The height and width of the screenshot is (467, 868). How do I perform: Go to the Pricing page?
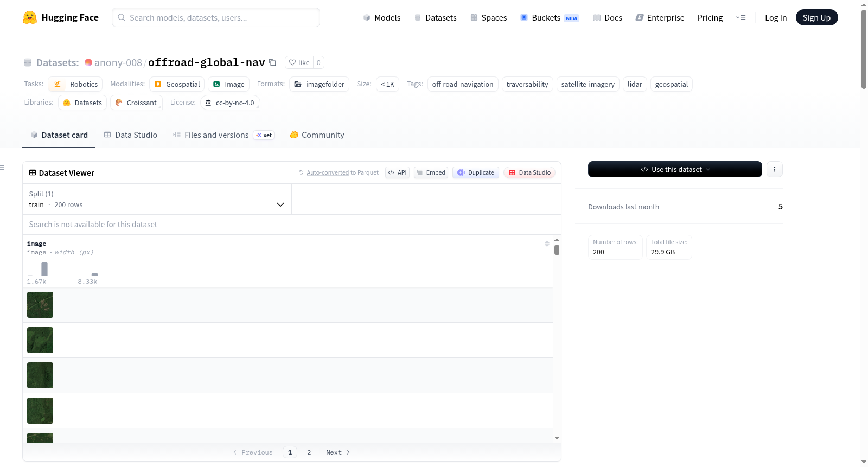[710, 17]
